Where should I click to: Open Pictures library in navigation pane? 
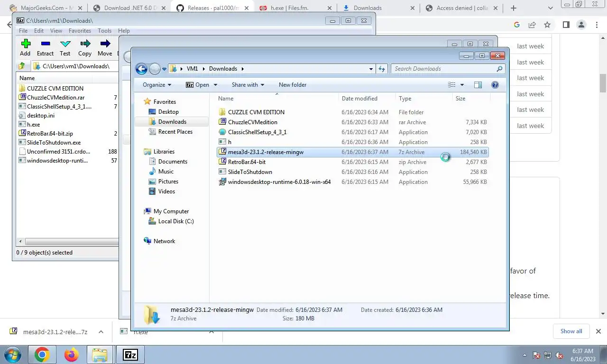pyautogui.click(x=168, y=182)
